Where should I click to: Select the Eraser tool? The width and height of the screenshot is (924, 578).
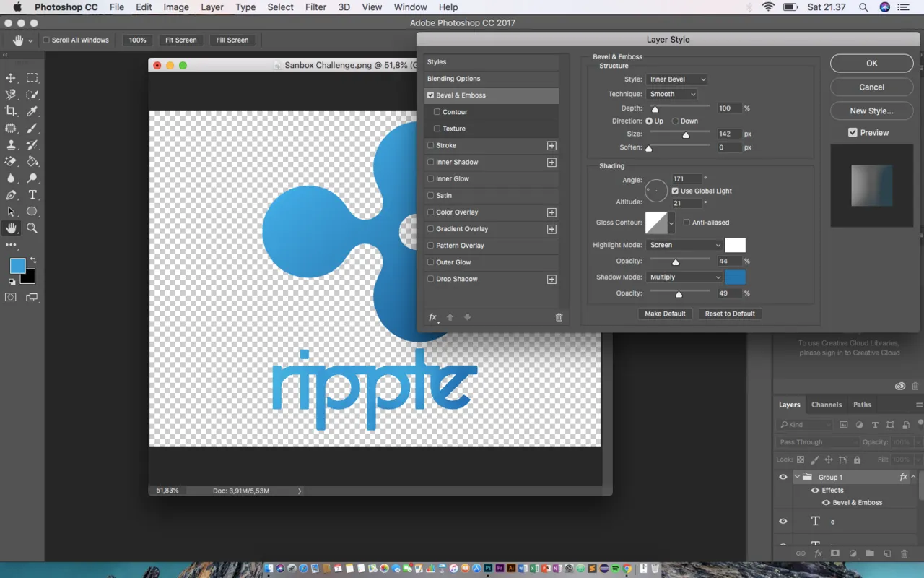coord(11,161)
